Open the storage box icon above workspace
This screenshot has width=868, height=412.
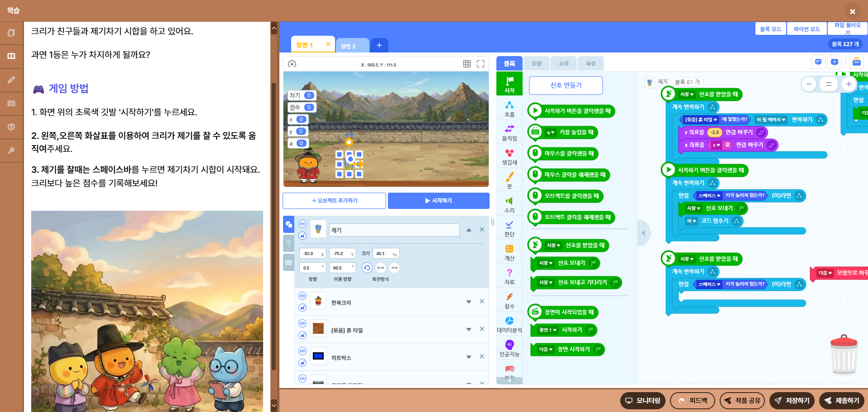[856, 62]
